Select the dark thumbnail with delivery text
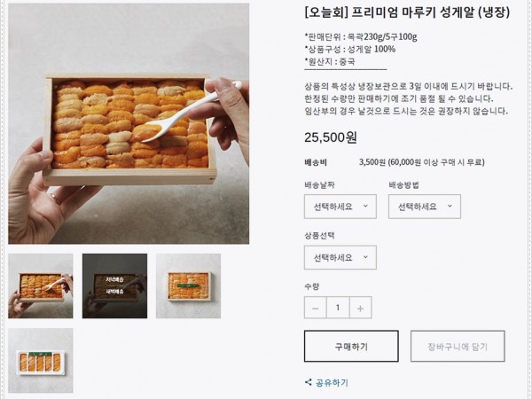The height and width of the screenshot is (399, 532). [x=114, y=286]
